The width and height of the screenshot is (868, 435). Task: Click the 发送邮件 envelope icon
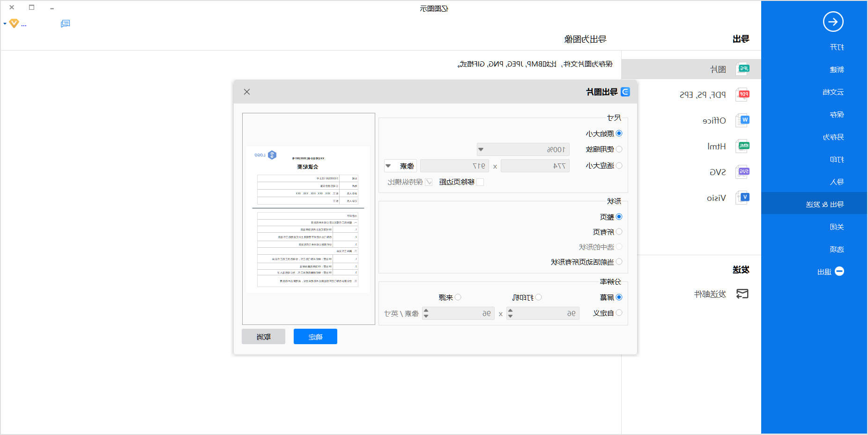(742, 294)
